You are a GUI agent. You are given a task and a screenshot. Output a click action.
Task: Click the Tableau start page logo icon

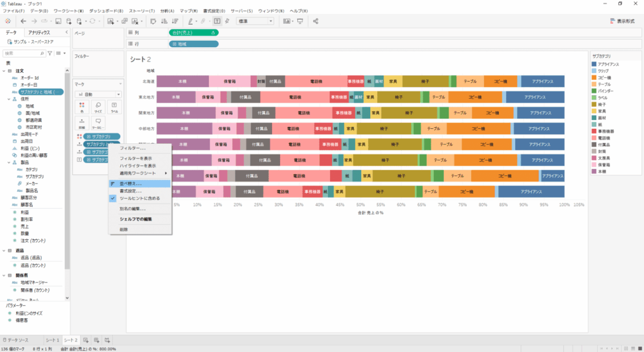[x=8, y=21]
